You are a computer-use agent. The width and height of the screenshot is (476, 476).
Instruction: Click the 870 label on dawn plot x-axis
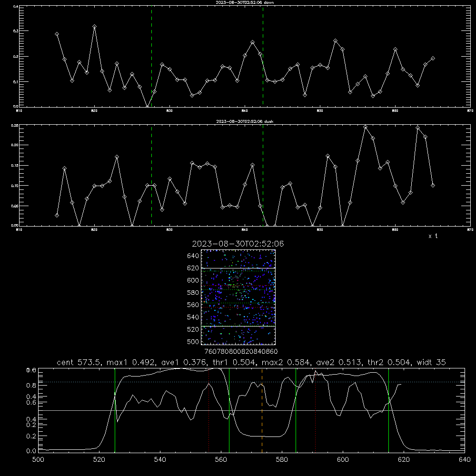click(470, 111)
